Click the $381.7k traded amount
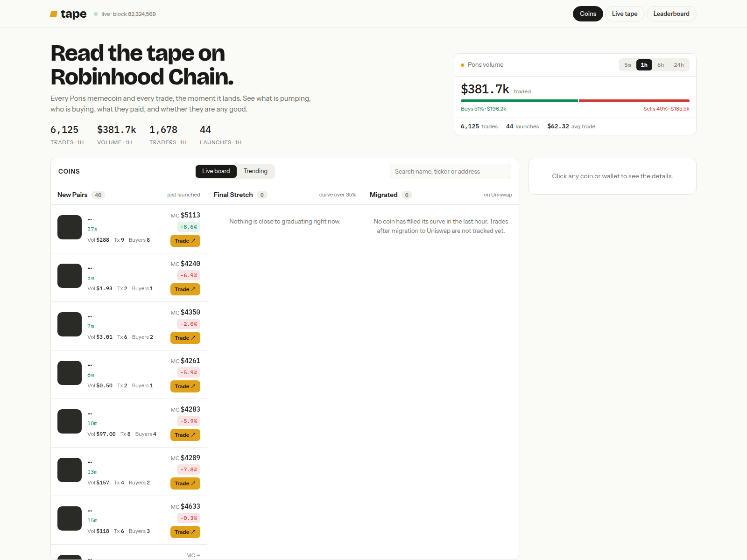The image size is (747, 560). pos(485,89)
